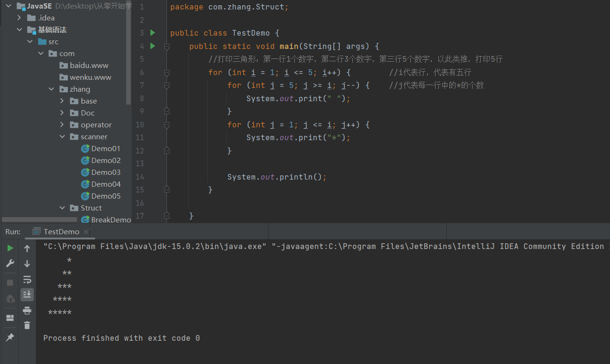
Task: Run TestDemo class from gutter on line 3
Action: (x=153, y=33)
